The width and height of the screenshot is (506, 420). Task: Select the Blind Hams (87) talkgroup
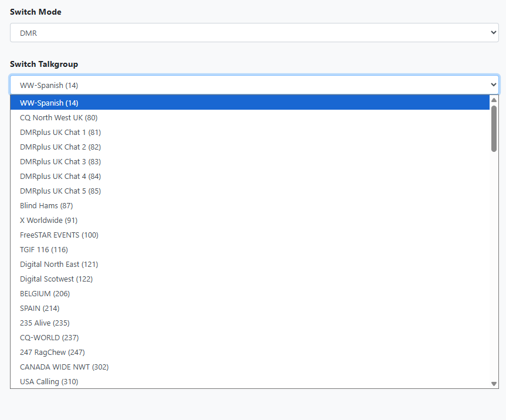250,206
